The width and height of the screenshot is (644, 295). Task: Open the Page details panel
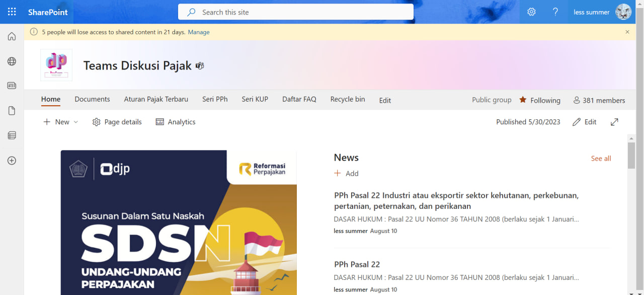click(117, 121)
